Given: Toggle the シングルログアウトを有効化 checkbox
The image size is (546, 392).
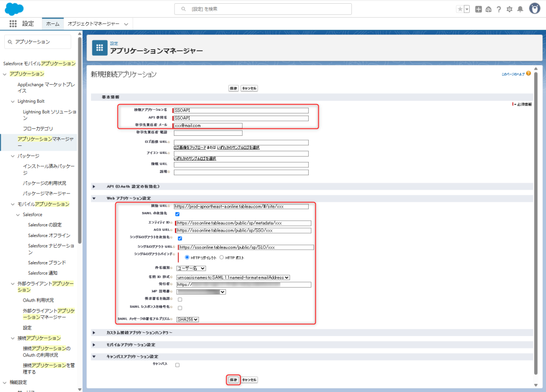Looking at the screenshot, I should 180,238.
